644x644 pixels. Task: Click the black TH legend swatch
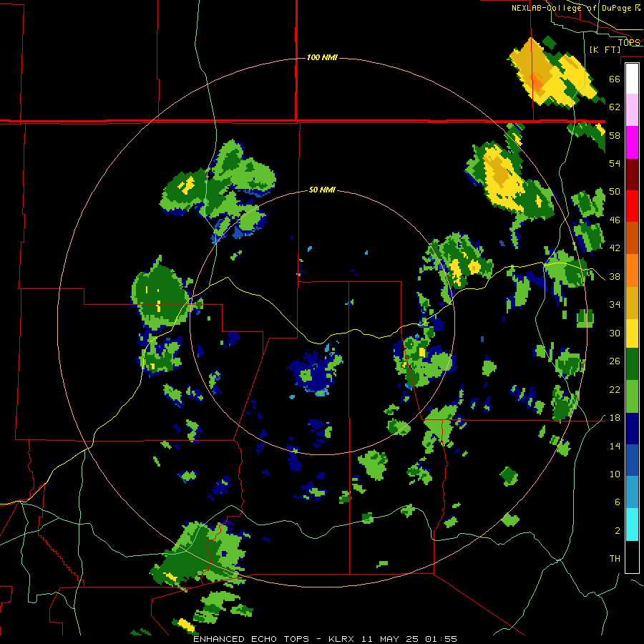pyautogui.click(x=632, y=556)
